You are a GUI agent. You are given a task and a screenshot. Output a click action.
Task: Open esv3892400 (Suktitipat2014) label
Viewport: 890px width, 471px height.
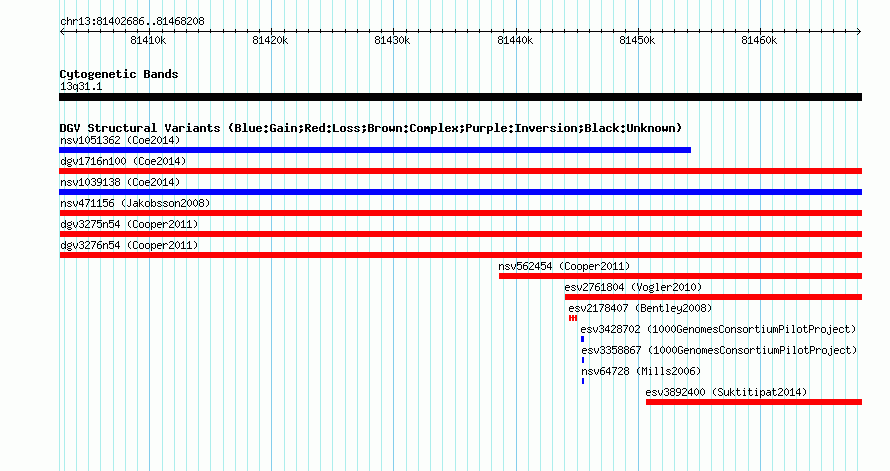(727, 392)
